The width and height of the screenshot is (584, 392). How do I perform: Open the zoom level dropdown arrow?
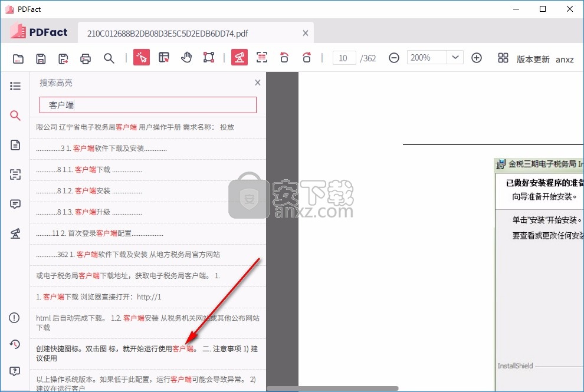455,58
